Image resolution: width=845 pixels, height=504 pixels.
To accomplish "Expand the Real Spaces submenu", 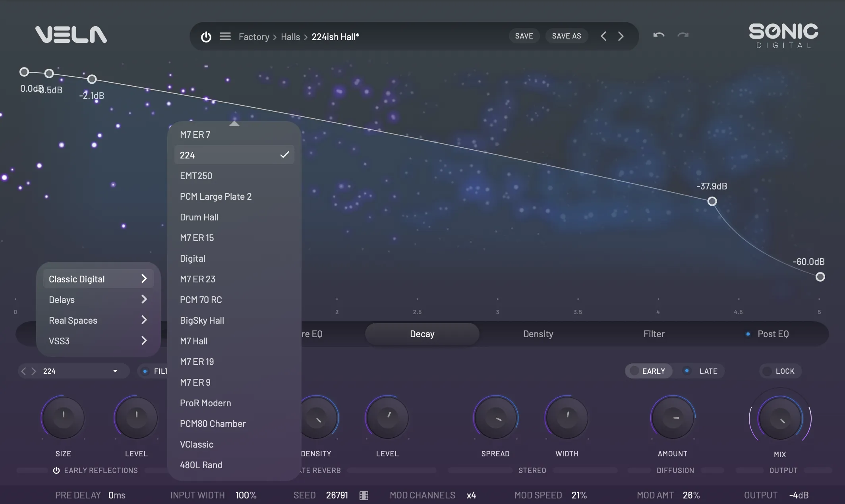I will 98,320.
